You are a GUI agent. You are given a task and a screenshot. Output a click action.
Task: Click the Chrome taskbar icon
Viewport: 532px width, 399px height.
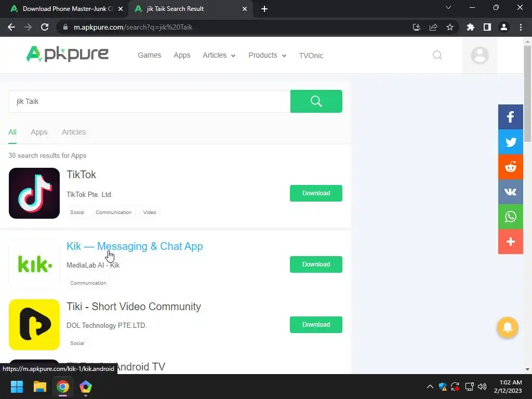(x=63, y=387)
